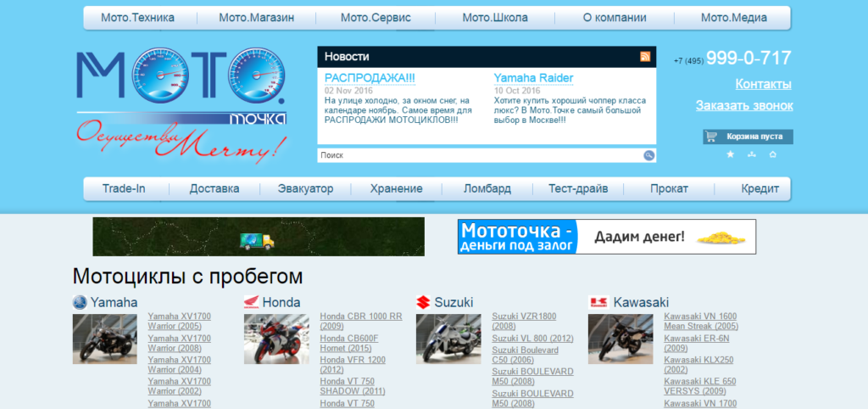Go to the Эвакуатор section
This screenshot has height=409, width=868.
tap(305, 188)
